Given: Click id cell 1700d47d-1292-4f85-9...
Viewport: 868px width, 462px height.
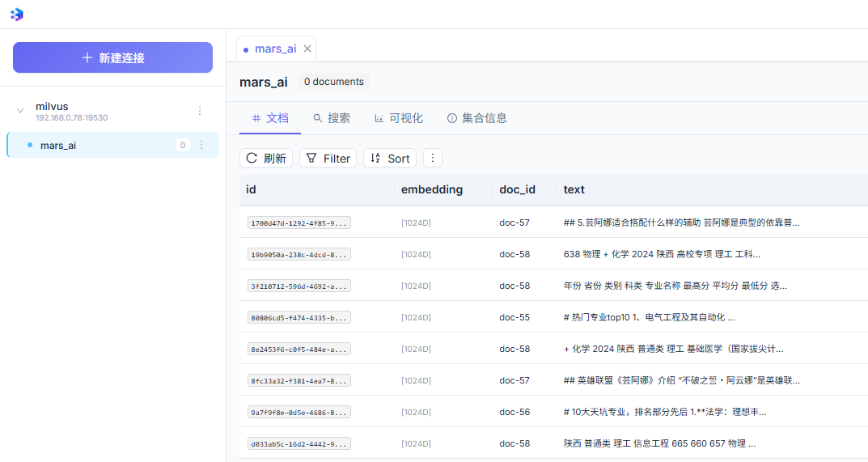Looking at the screenshot, I should pyautogui.click(x=299, y=223).
